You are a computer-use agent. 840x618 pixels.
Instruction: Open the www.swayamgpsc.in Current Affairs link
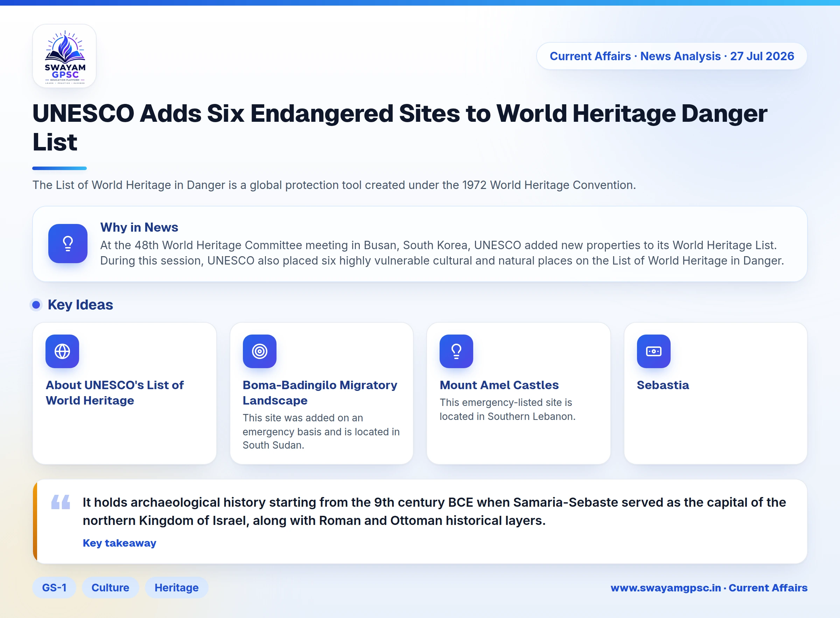click(709, 588)
